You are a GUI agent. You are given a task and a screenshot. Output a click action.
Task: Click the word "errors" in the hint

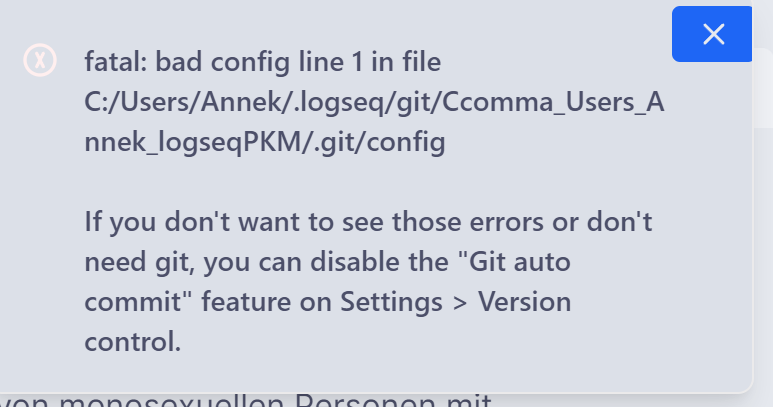tap(506, 222)
